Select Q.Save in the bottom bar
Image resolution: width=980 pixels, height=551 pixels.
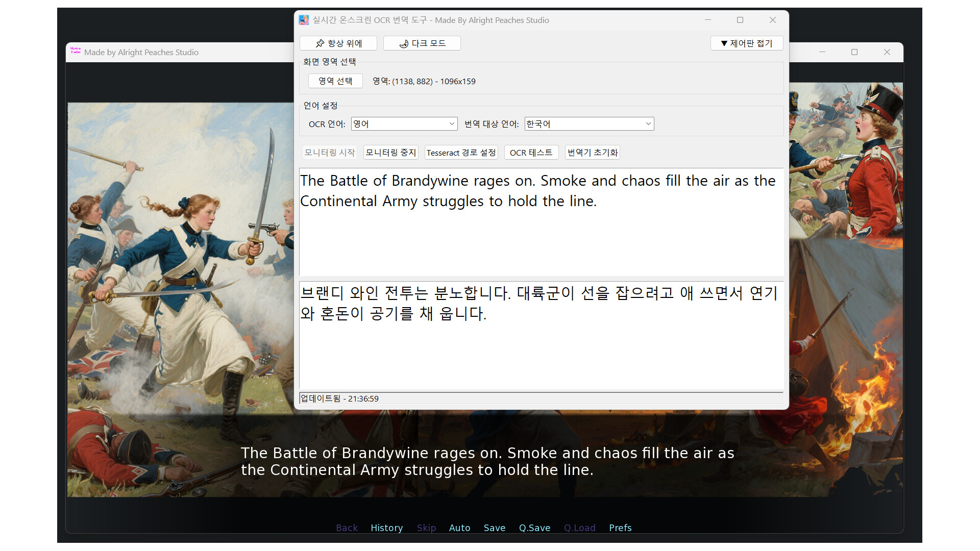pos(534,528)
